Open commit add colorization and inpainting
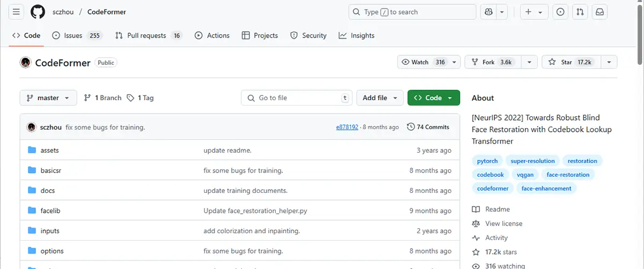Image resolution: width=644 pixels, height=269 pixels. point(252,231)
